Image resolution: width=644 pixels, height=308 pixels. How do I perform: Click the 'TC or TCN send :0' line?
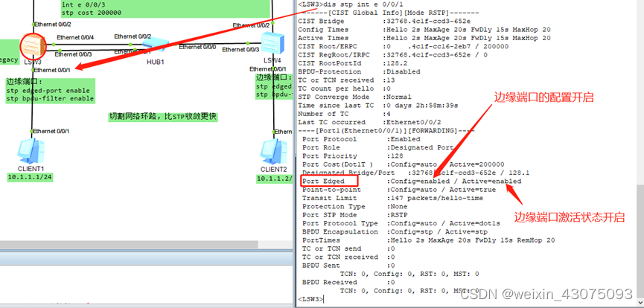348,248
